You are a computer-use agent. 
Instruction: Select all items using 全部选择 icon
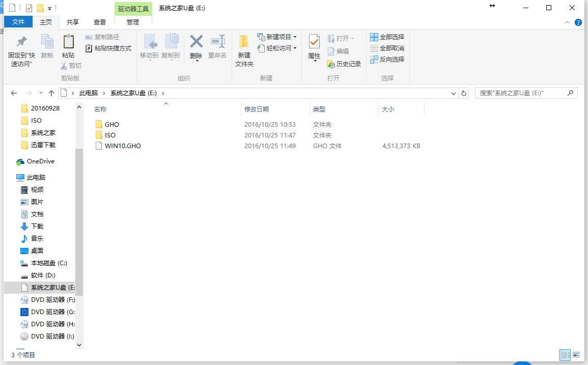[388, 37]
